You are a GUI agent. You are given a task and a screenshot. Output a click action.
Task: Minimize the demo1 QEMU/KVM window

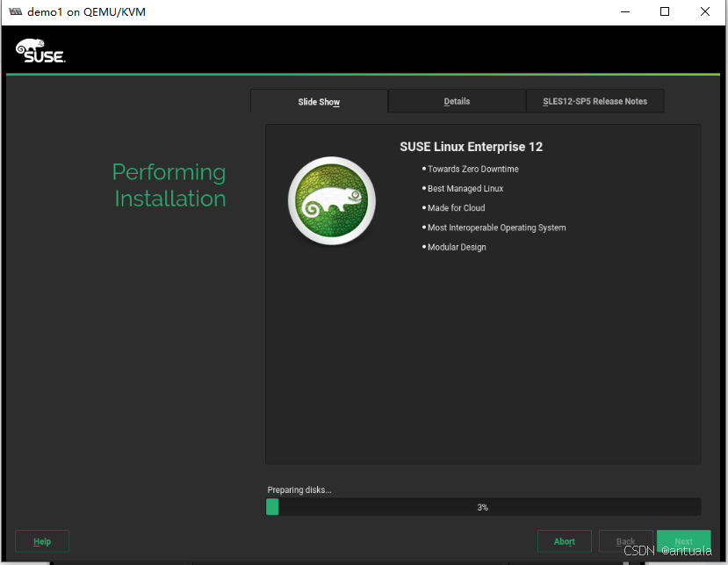point(625,11)
